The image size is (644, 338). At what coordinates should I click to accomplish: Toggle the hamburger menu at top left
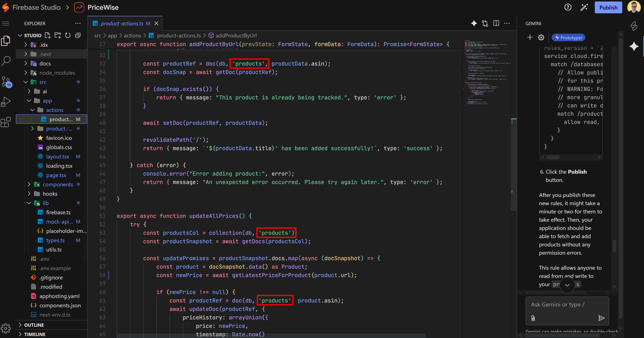point(6,23)
